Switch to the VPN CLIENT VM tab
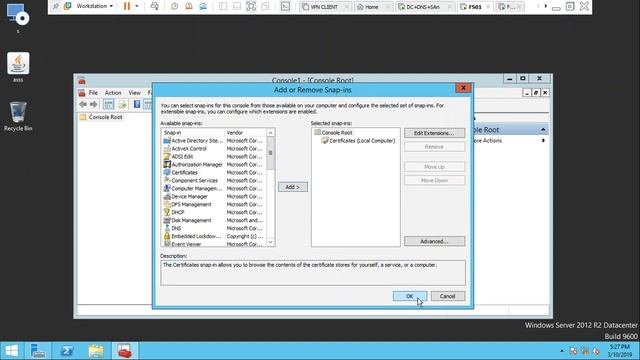Screen dimensions: 640x360 click(x=324, y=7)
